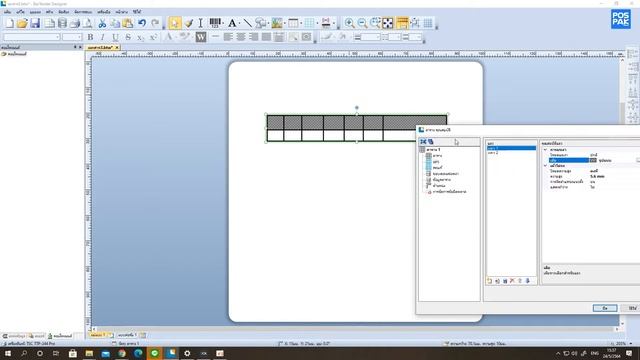Open a file with the folder icon

(x=22, y=23)
